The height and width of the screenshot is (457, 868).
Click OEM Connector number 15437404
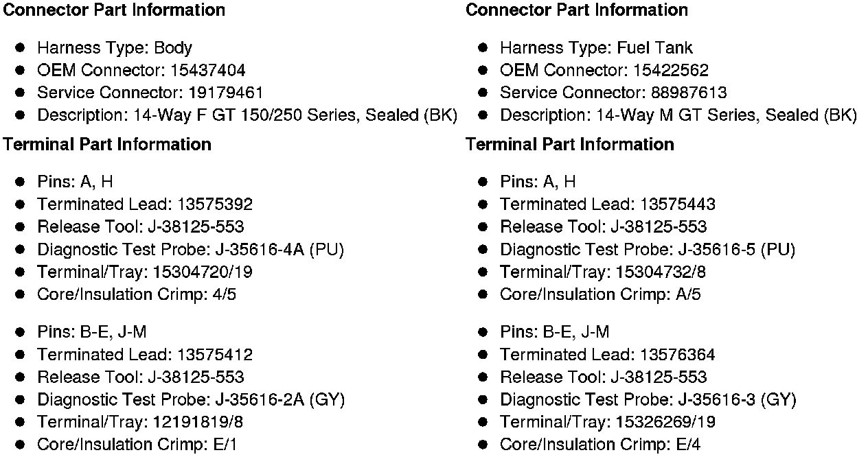click(x=208, y=71)
